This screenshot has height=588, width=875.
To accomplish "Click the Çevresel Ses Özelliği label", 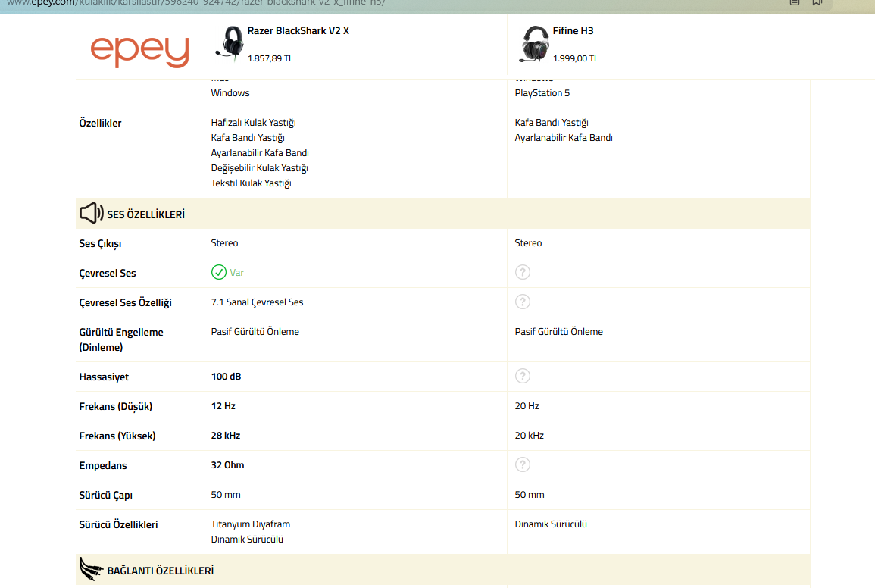I will (125, 302).
